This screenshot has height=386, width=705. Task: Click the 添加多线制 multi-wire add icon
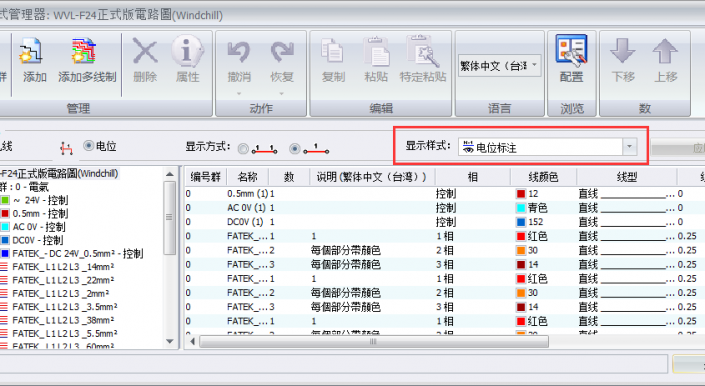[x=84, y=50]
